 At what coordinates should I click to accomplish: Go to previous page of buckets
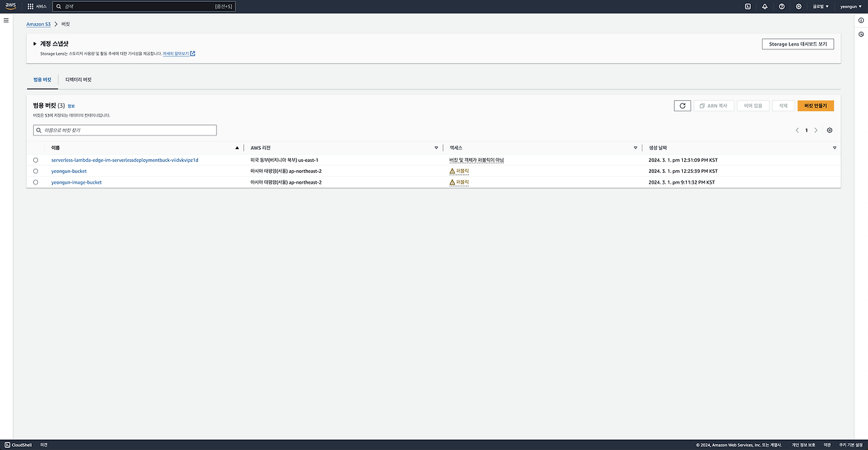pyautogui.click(x=797, y=130)
